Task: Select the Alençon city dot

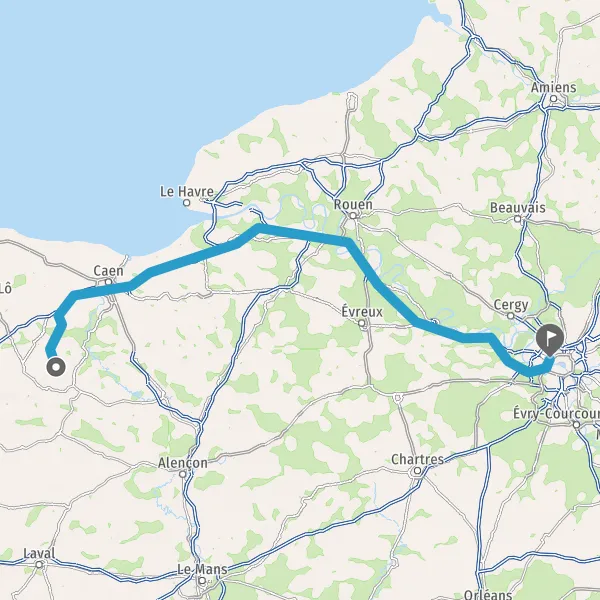Action: [x=183, y=474]
